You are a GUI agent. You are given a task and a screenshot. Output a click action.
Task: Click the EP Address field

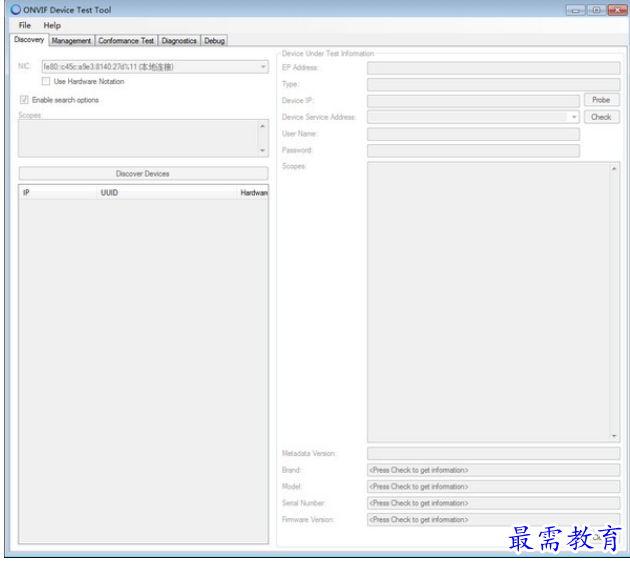click(493, 67)
